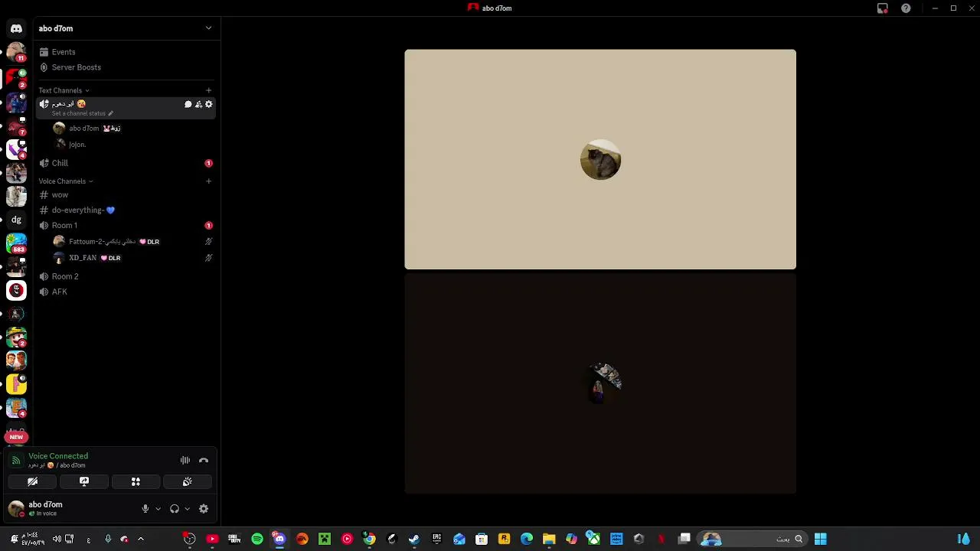Join the Chill voice channel
The width and height of the screenshot is (980, 551).
click(126, 163)
